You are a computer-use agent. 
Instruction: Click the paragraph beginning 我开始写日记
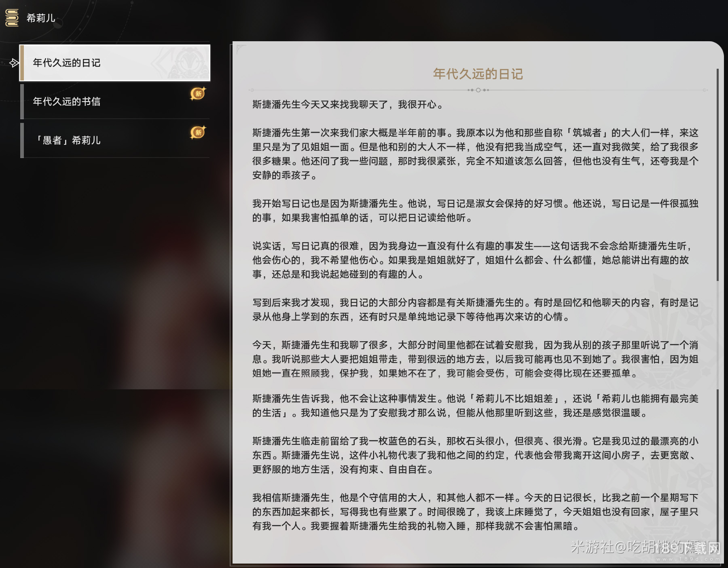[x=475, y=211]
